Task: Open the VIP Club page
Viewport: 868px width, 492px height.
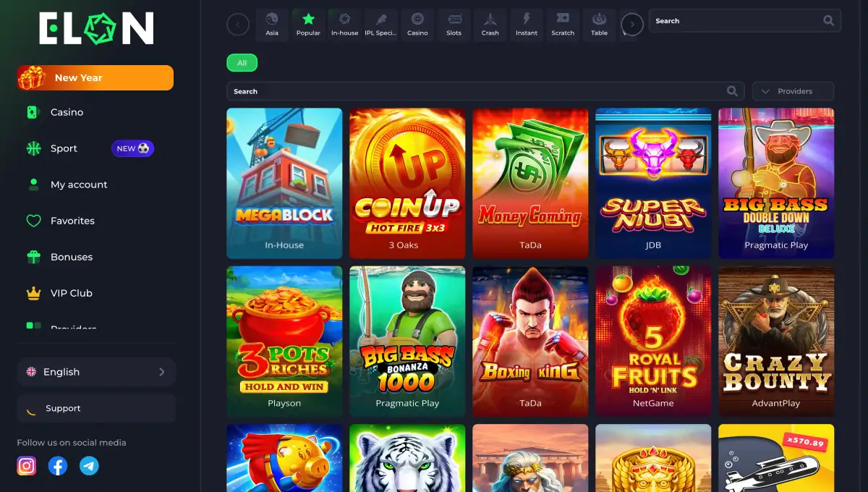Action: pyautogui.click(x=71, y=293)
